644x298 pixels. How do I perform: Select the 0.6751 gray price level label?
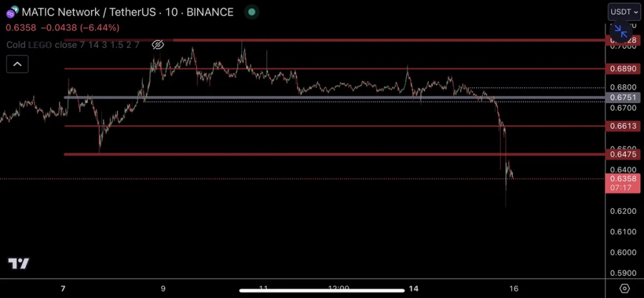pos(623,97)
